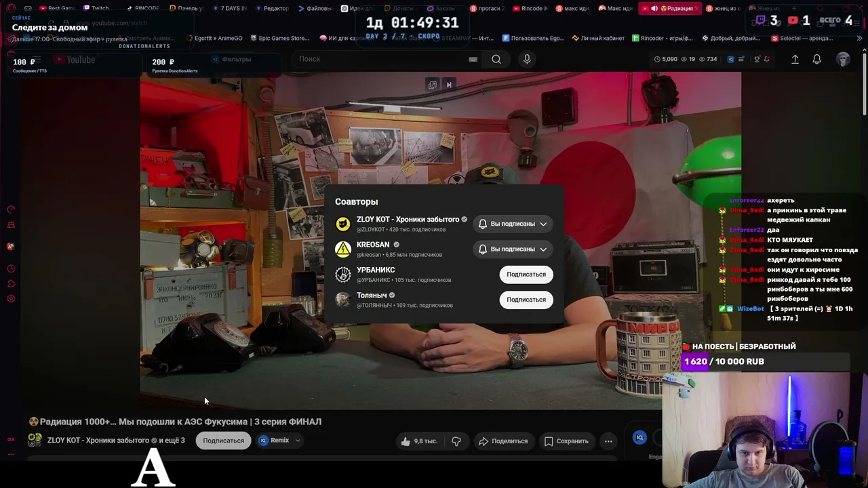
Task: Open the GX Control speedometer sidebar icon
Action: point(11,209)
